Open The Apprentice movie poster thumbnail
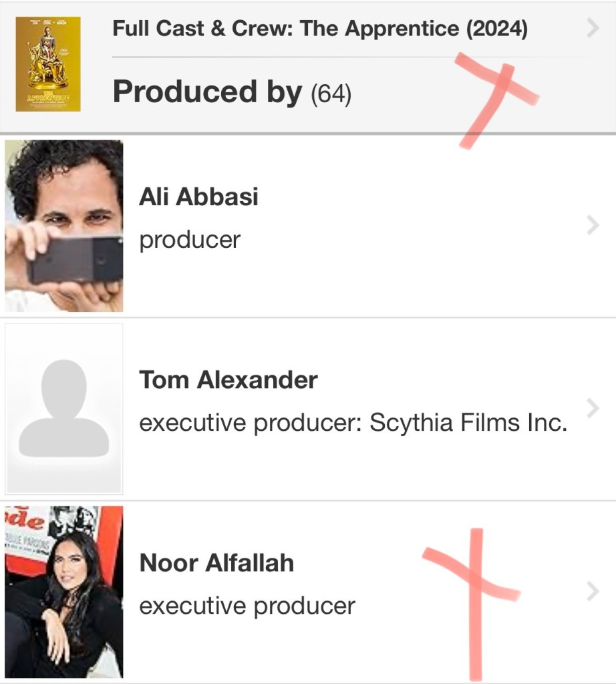Image resolution: width=616 pixels, height=684 pixels. pyautogui.click(x=48, y=64)
